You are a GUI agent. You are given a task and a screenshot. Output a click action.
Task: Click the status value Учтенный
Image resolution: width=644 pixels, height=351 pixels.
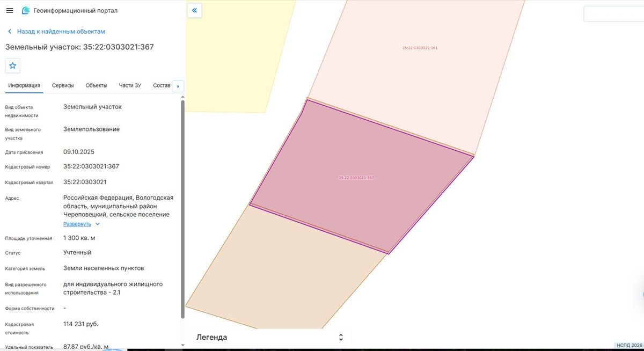(77, 252)
